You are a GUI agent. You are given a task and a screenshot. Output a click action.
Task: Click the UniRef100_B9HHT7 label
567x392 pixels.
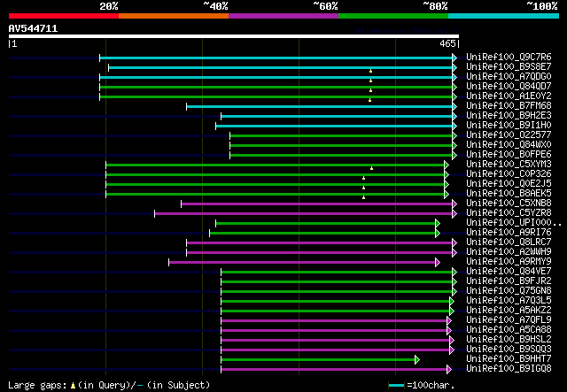(509, 359)
